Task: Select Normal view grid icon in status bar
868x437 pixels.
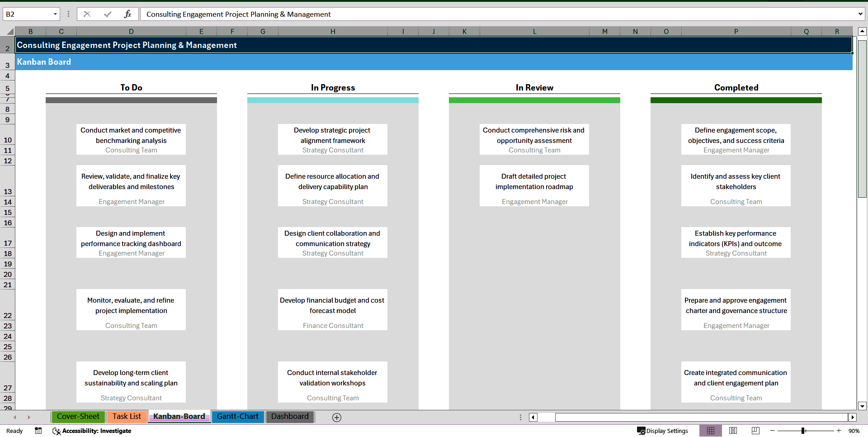Action: [x=711, y=431]
